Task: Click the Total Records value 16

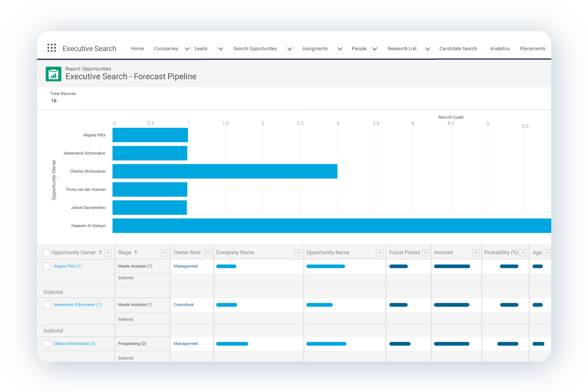Action: click(54, 101)
